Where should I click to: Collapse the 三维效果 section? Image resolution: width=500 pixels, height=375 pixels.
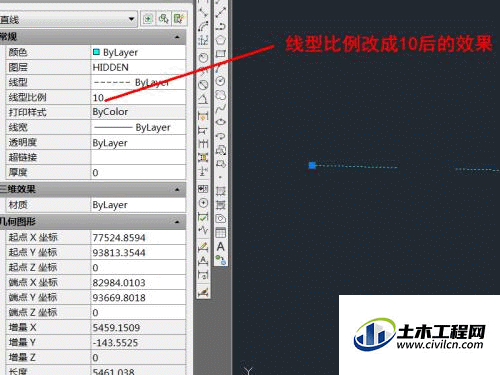(177, 189)
